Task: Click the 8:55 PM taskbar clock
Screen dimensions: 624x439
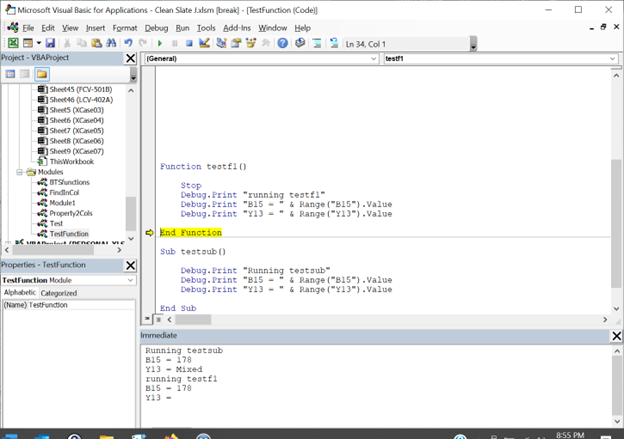Action: coord(570,435)
